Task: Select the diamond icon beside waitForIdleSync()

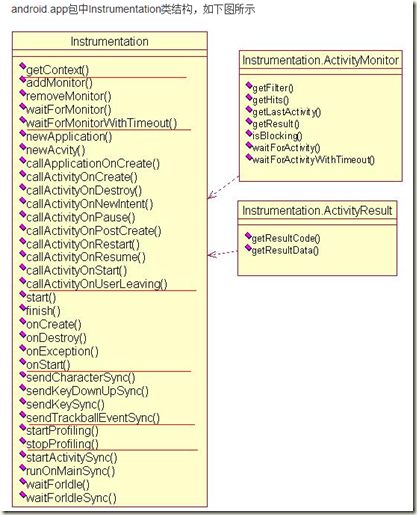Action: [x=22, y=494]
